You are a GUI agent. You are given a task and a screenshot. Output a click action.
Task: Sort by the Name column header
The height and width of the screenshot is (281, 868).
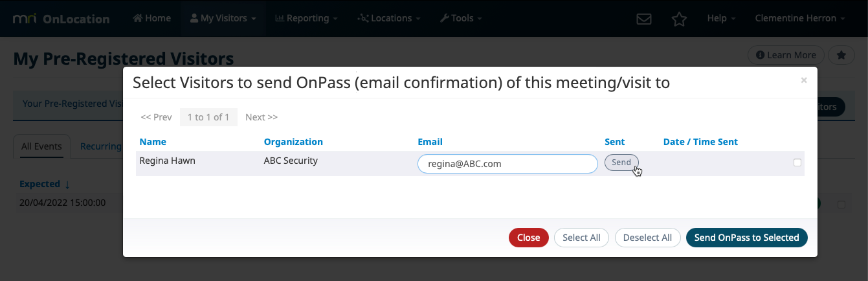click(153, 142)
